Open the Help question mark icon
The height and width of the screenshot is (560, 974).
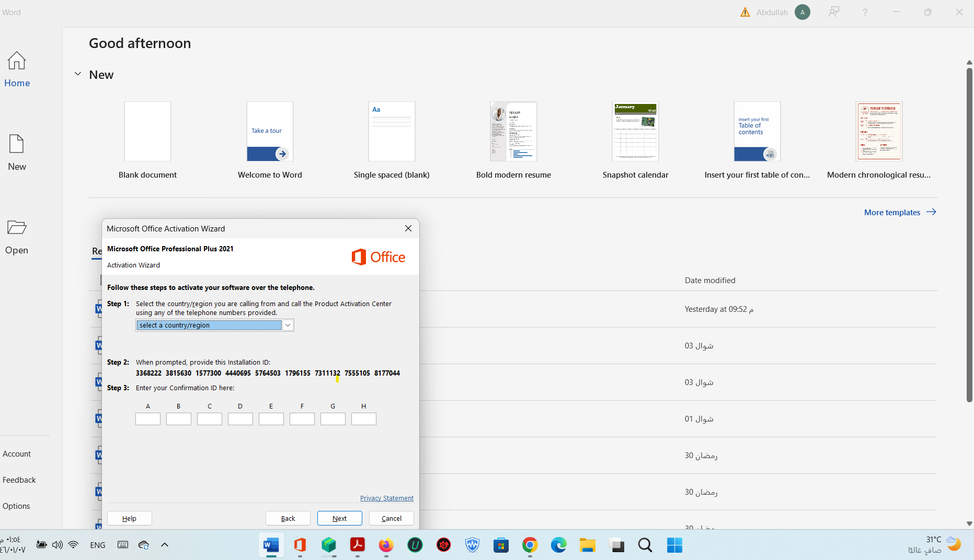click(865, 12)
